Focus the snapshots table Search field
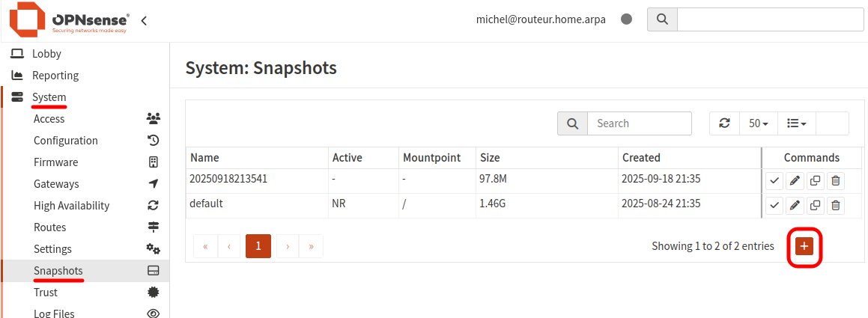868x318 pixels. click(x=639, y=123)
